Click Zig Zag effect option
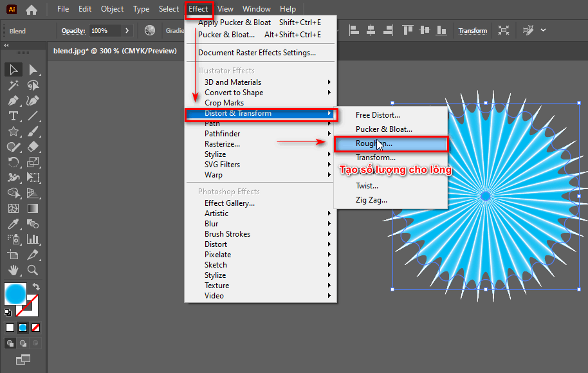The image size is (588, 373). pos(371,200)
